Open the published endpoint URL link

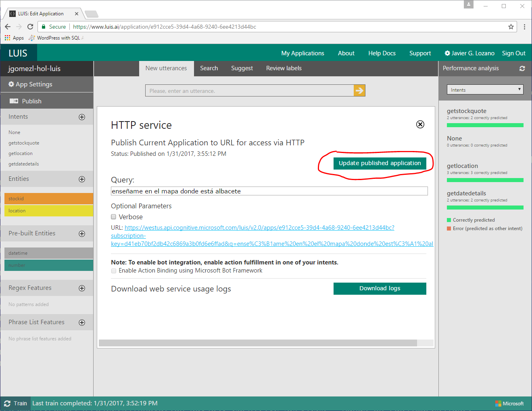272,236
